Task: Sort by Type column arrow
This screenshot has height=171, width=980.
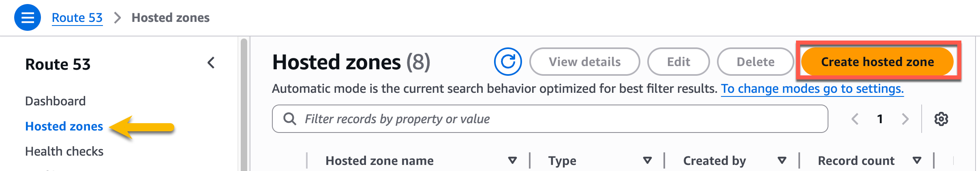Action: (x=647, y=160)
